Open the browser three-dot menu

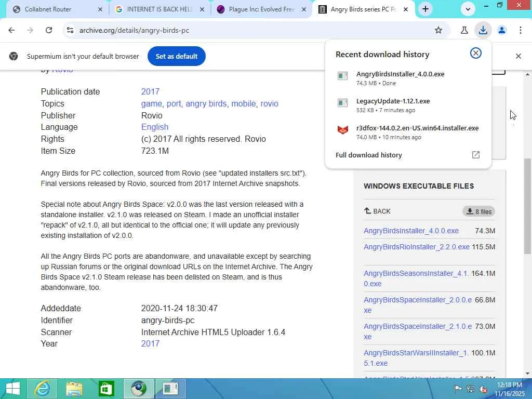[521, 30]
